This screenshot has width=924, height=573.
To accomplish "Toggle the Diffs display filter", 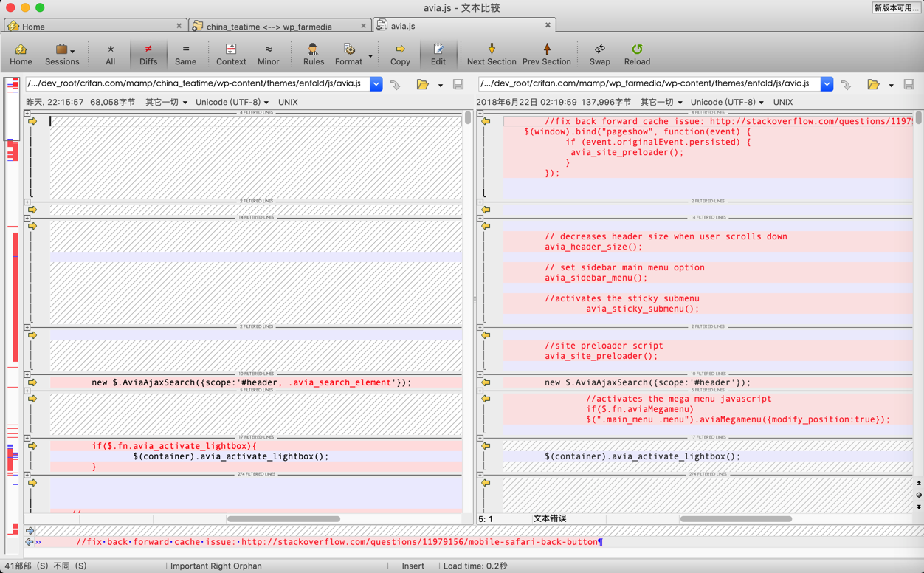I will [x=148, y=53].
